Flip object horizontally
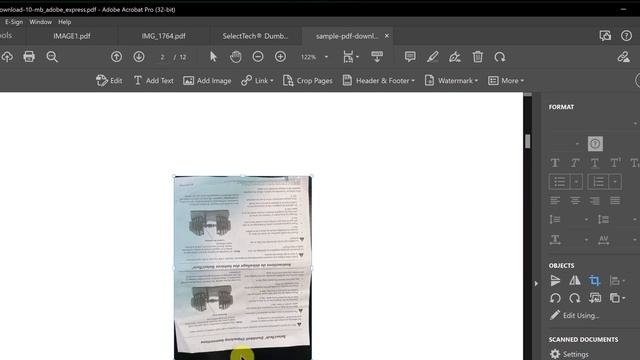 pos(575,280)
